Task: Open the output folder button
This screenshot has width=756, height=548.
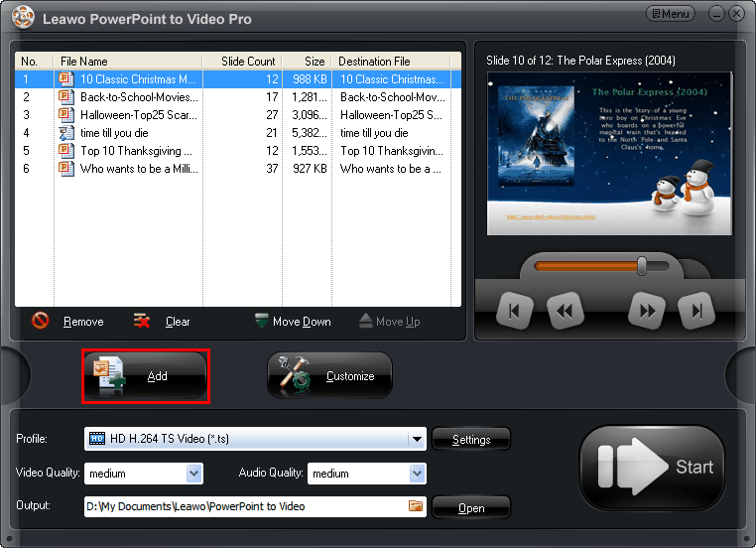Action: coord(471,508)
